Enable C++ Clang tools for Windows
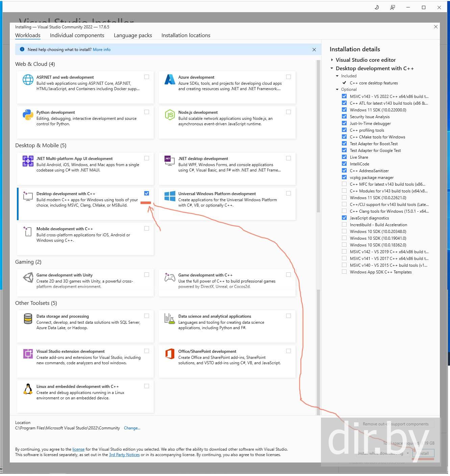Viewport: 450px width, 476px height. coord(344,211)
